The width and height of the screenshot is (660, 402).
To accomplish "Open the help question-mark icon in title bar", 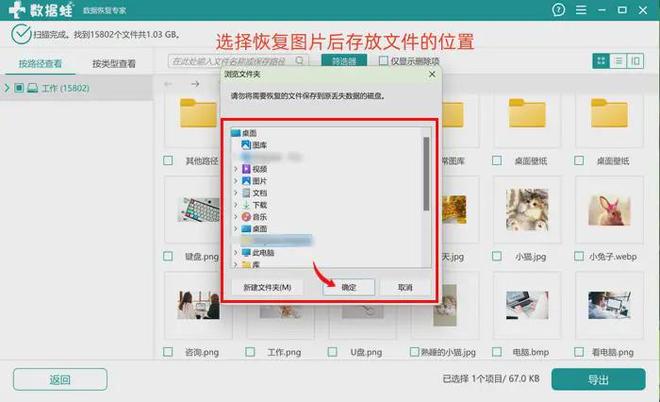I will coord(559,10).
